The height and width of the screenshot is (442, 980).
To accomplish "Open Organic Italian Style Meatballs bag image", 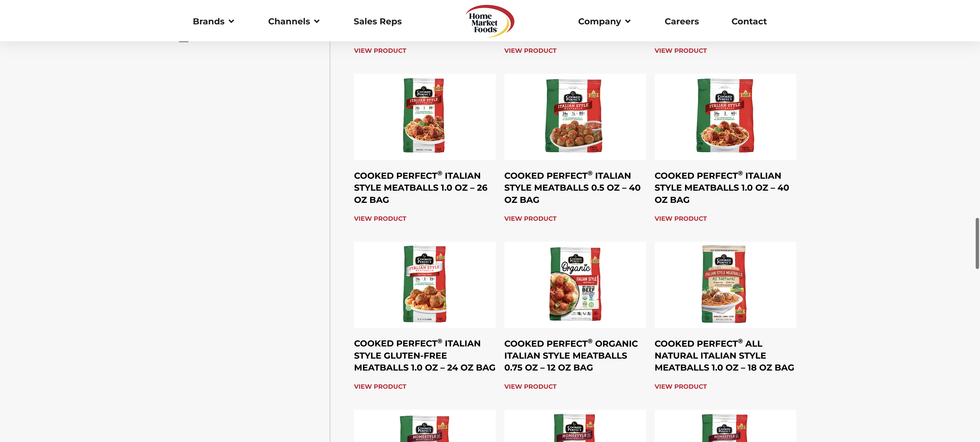I will [x=575, y=285].
